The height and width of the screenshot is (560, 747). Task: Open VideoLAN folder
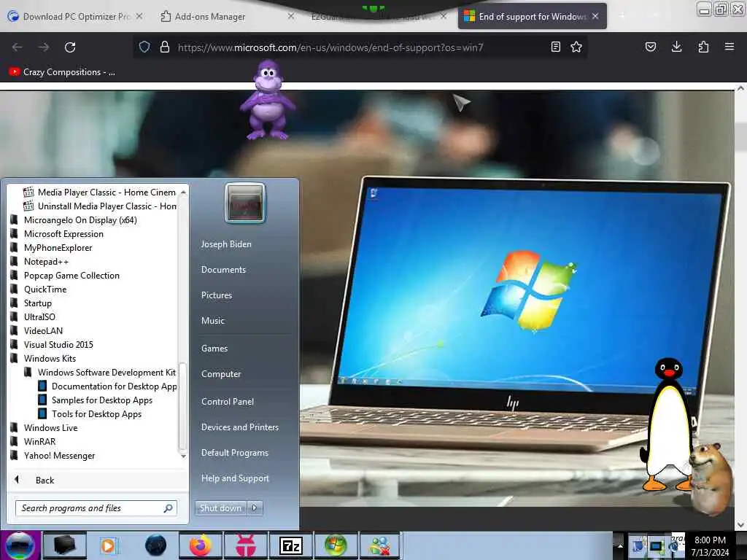(36, 330)
